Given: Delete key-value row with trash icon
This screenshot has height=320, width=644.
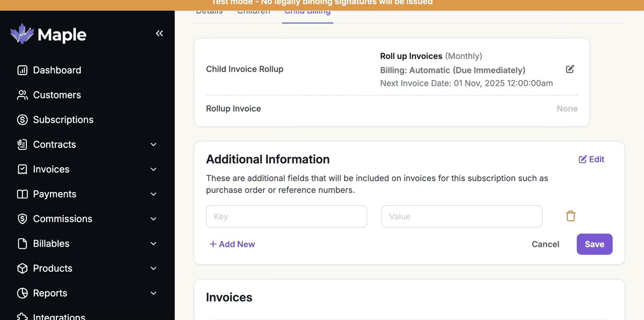Looking at the screenshot, I should [x=570, y=216].
